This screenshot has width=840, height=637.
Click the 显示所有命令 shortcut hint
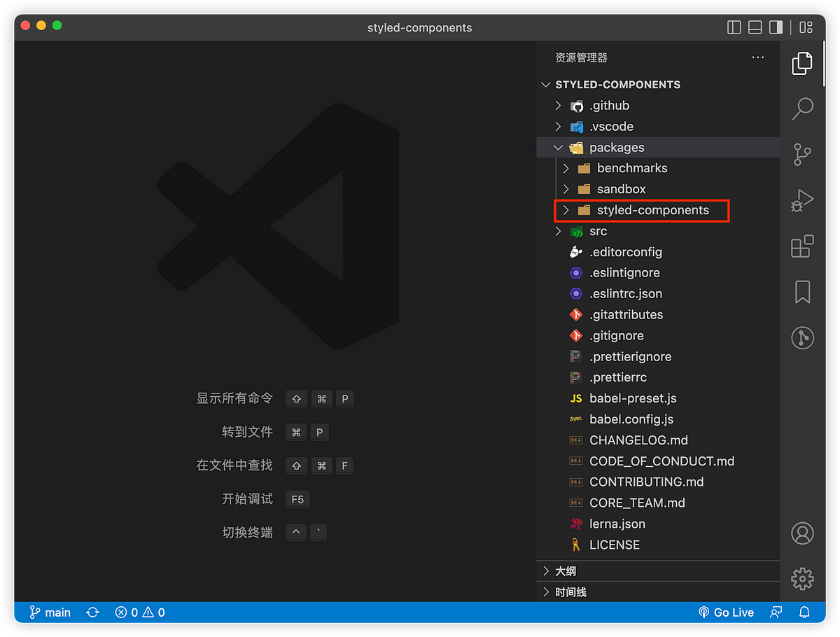coord(234,398)
